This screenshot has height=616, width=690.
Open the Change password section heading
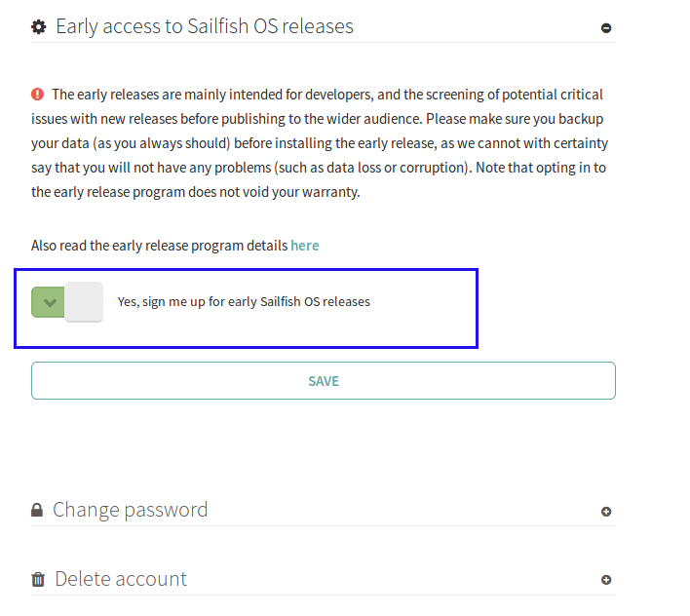130,510
